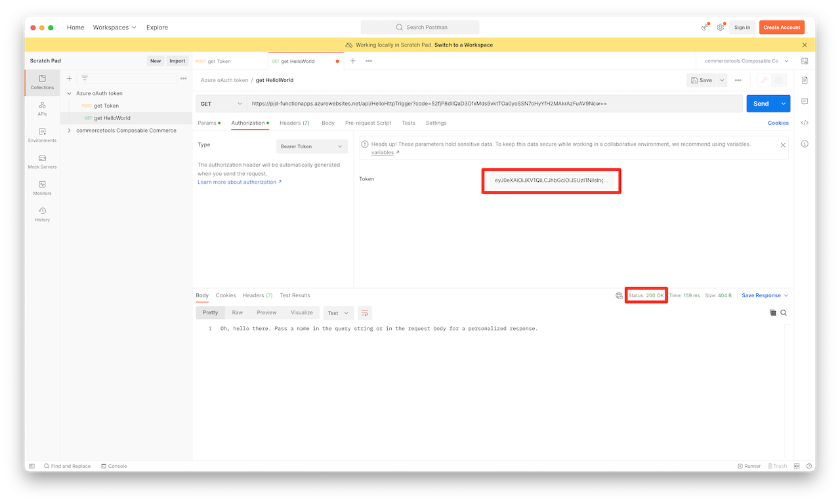The width and height of the screenshot is (840, 504).
Task: Click the orange Create Account button
Action: pyautogui.click(x=782, y=28)
